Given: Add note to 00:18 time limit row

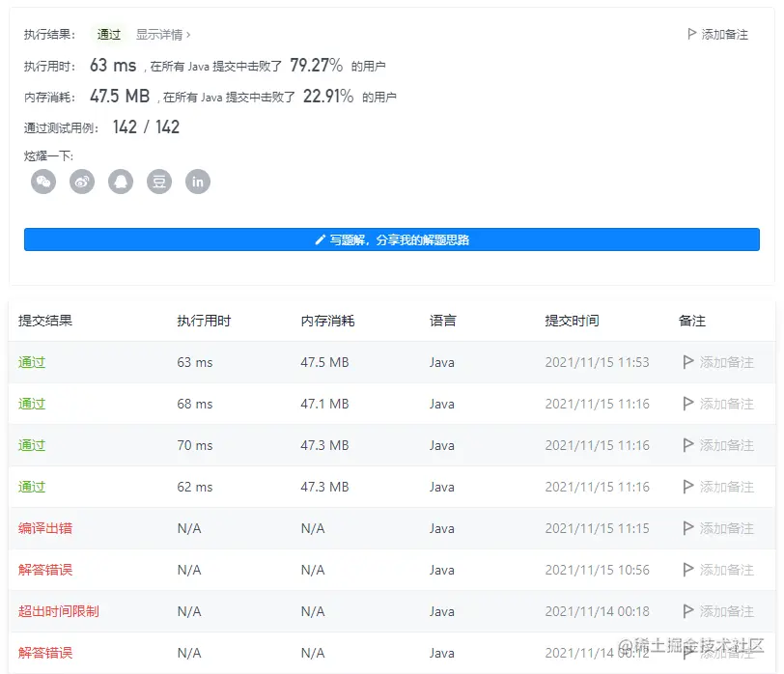Looking at the screenshot, I should pyautogui.click(x=718, y=611).
